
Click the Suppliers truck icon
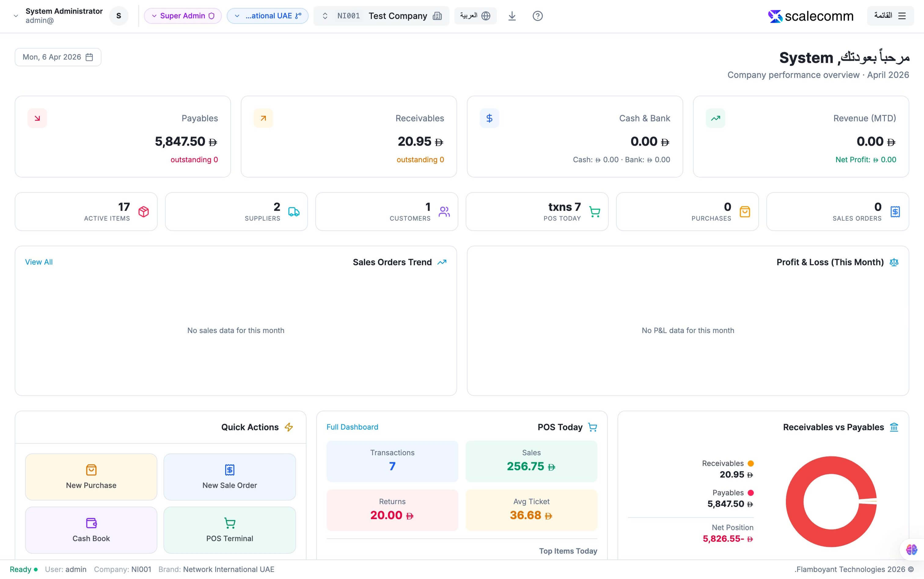click(x=294, y=212)
